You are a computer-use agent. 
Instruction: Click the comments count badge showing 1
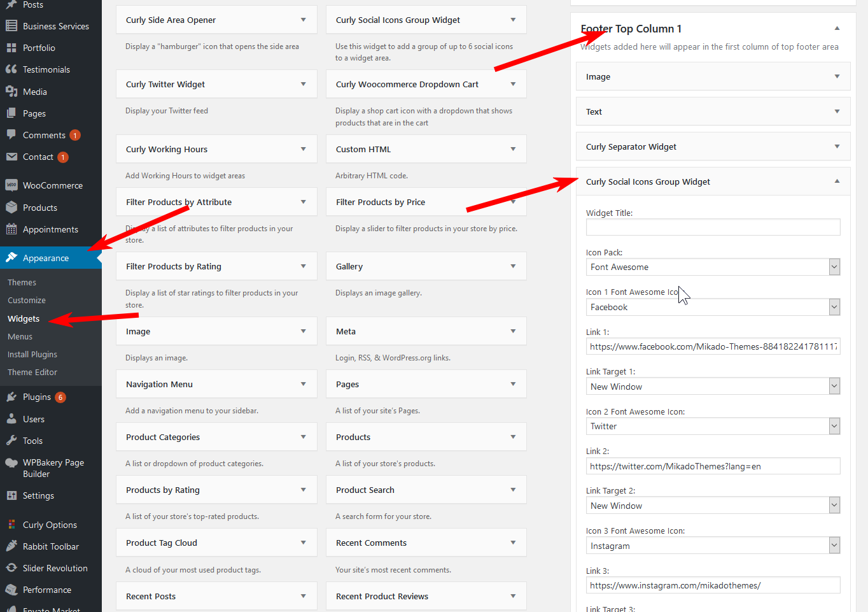(75, 135)
